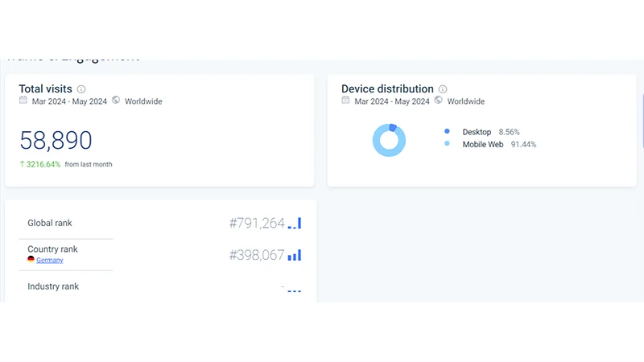The width and height of the screenshot is (644, 362).
Task: Click Worldwide in Device distribution card
Action: click(466, 101)
